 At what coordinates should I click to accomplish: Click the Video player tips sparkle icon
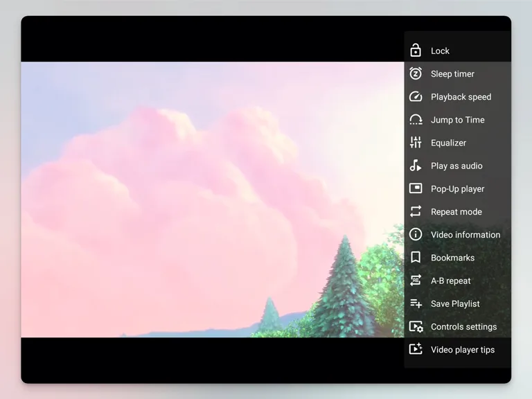[416, 349]
